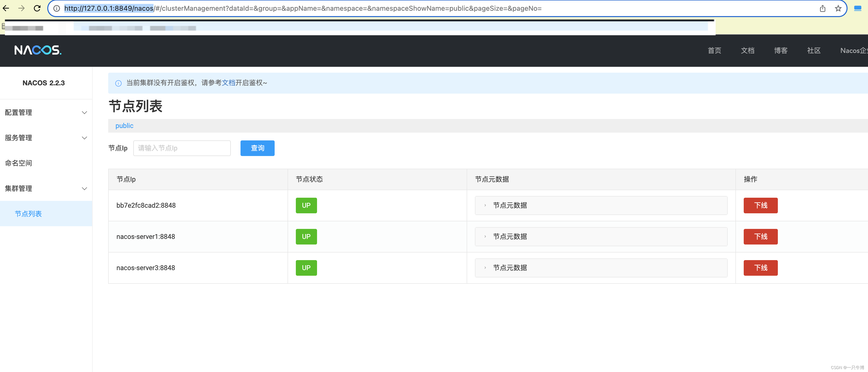Screen dimensions: 868x372
Task: Go back with the browser back arrow
Action: 6,8
